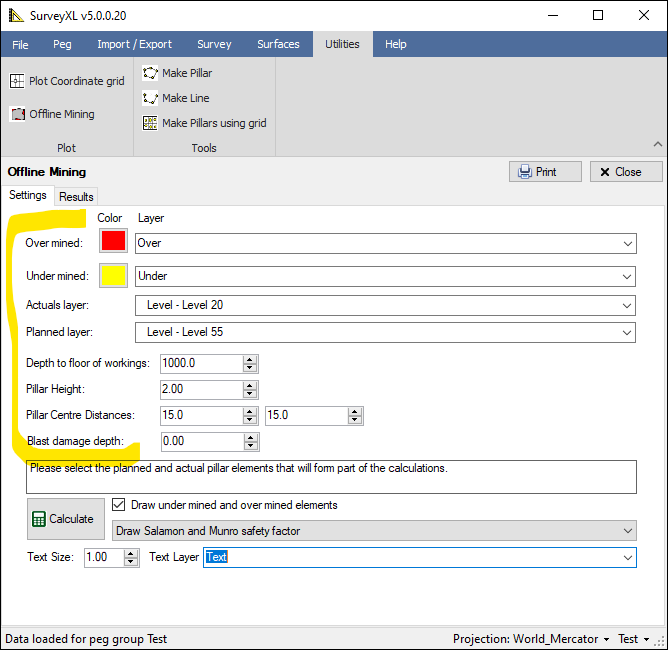
Task: Click the Plot Coordinate grid icon
Action: (x=18, y=81)
